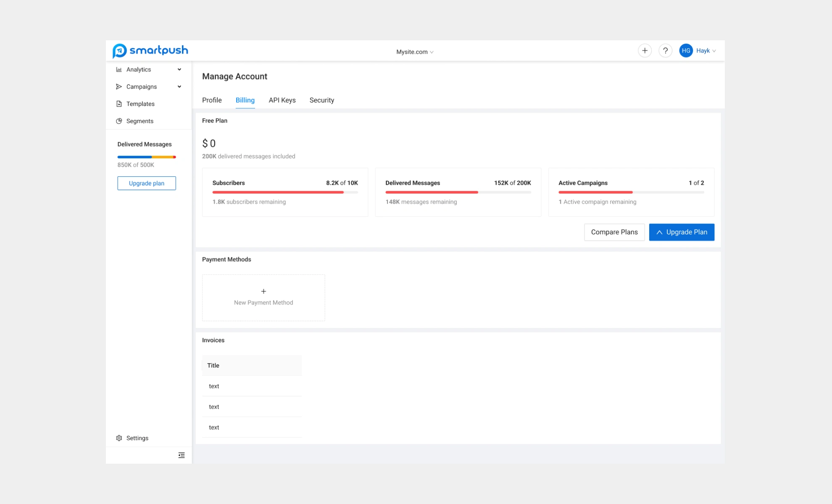Viewport: 832px width, 504px height.
Task: Open Templates from the sidebar
Action: click(x=140, y=104)
